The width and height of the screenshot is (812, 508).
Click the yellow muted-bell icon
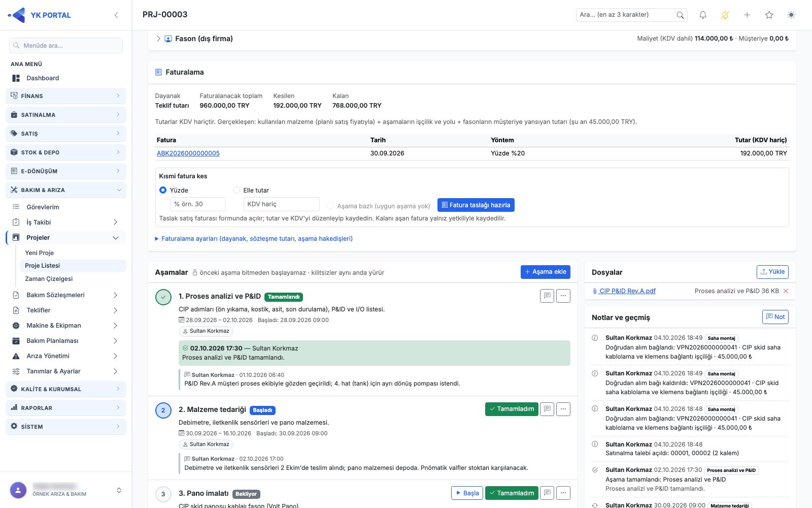725,15
